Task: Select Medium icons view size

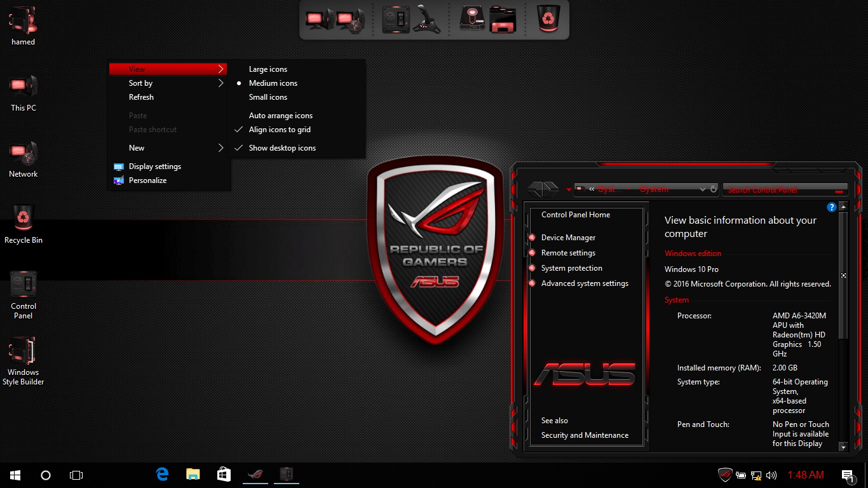Action: tap(273, 83)
